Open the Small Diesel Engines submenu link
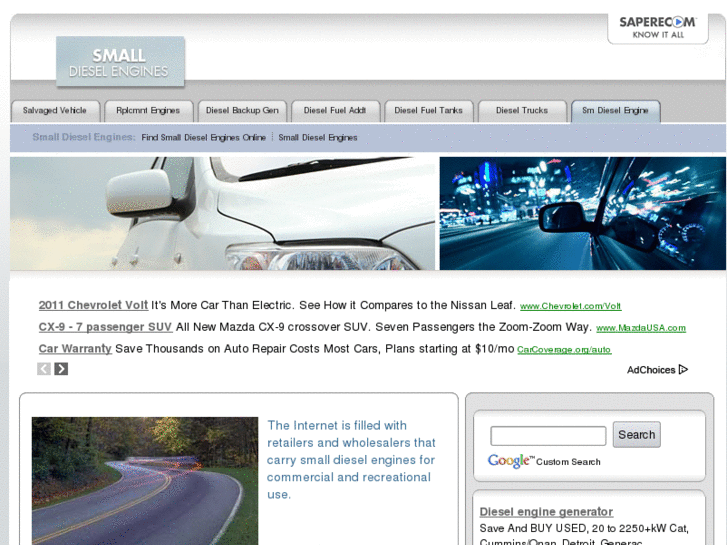This screenshot has width=727, height=545. coord(318,137)
